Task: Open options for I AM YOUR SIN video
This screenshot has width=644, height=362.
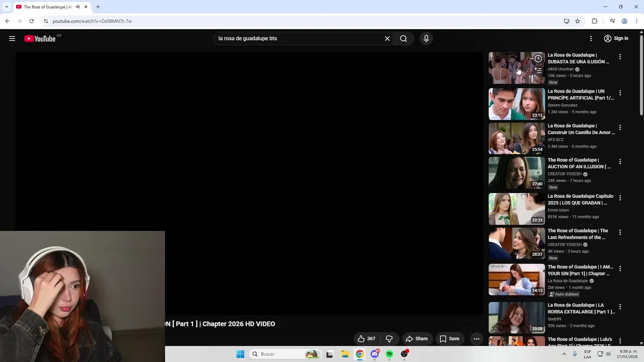Action: click(620, 268)
